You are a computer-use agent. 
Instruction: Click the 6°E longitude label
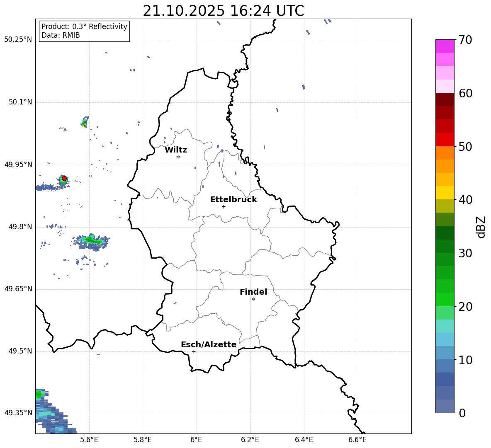click(196, 440)
